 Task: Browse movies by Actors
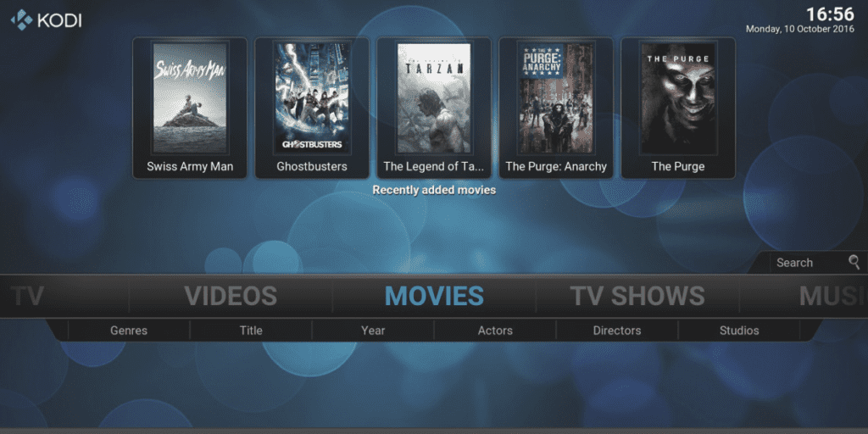495,331
